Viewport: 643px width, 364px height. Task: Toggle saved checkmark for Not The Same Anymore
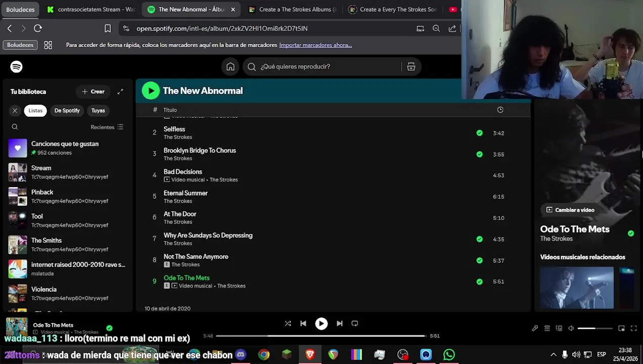[x=479, y=260]
